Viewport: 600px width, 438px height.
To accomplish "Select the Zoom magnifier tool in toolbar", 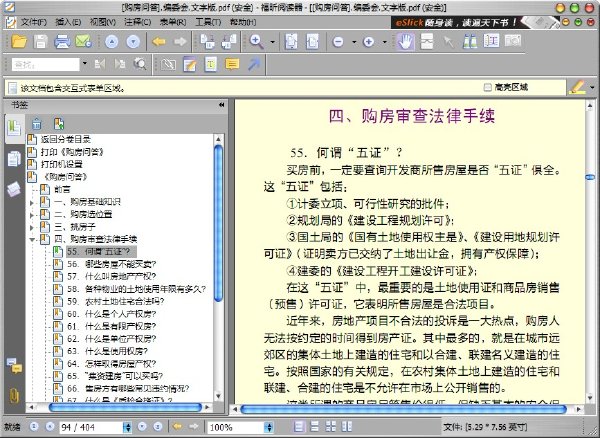I will (256, 41).
